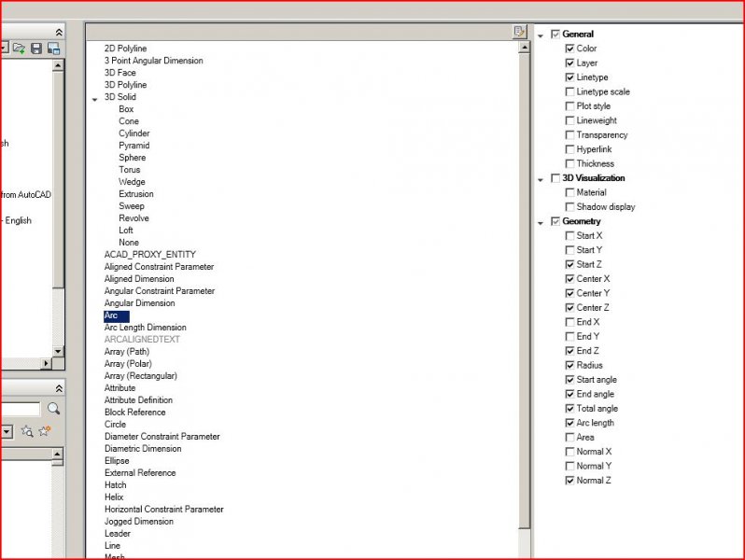The image size is (745, 560).
Task: Enable the Hyperlink checkbox
Action: (x=569, y=149)
